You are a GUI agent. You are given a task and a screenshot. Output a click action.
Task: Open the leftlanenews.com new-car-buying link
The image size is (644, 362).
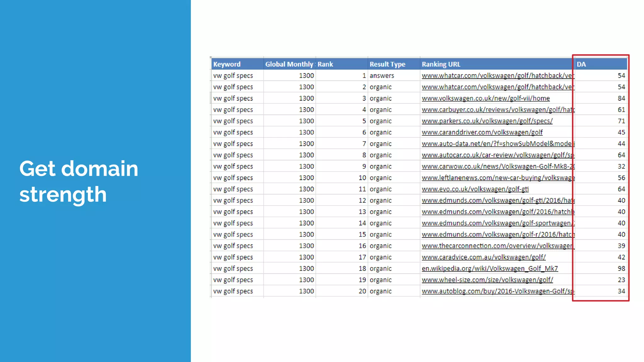pos(498,178)
